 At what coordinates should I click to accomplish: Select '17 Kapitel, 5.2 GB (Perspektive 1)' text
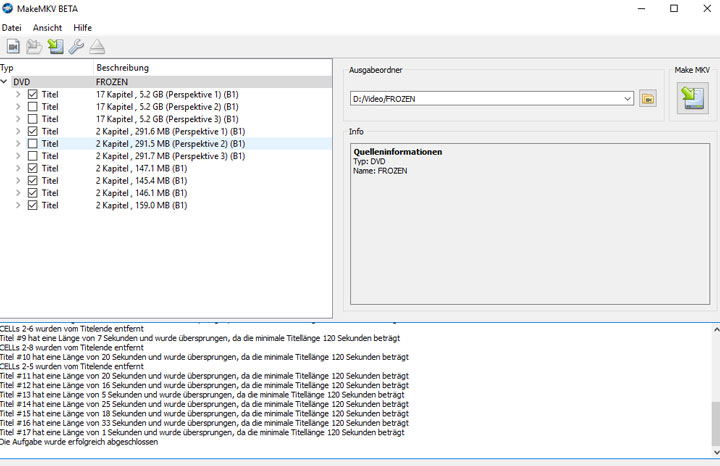pyautogui.click(x=167, y=94)
